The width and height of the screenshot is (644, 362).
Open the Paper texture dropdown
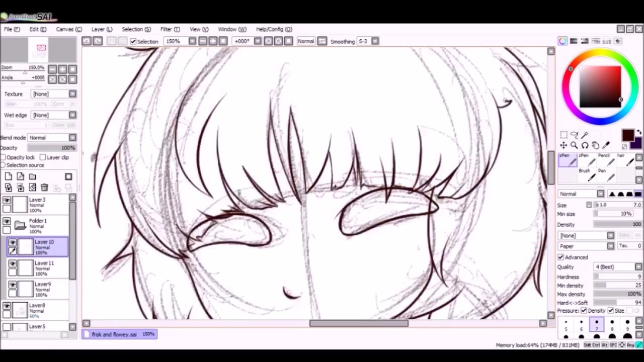pos(611,246)
